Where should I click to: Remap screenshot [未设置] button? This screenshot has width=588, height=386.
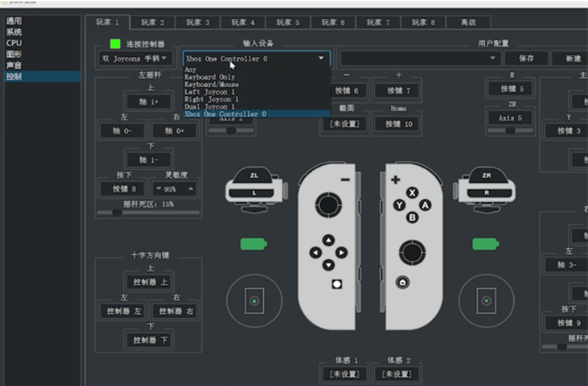click(x=344, y=124)
